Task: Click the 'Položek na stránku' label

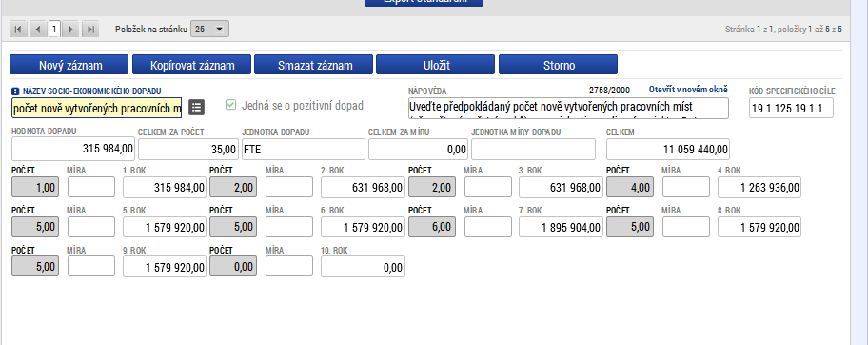Action: click(x=150, y=29)
